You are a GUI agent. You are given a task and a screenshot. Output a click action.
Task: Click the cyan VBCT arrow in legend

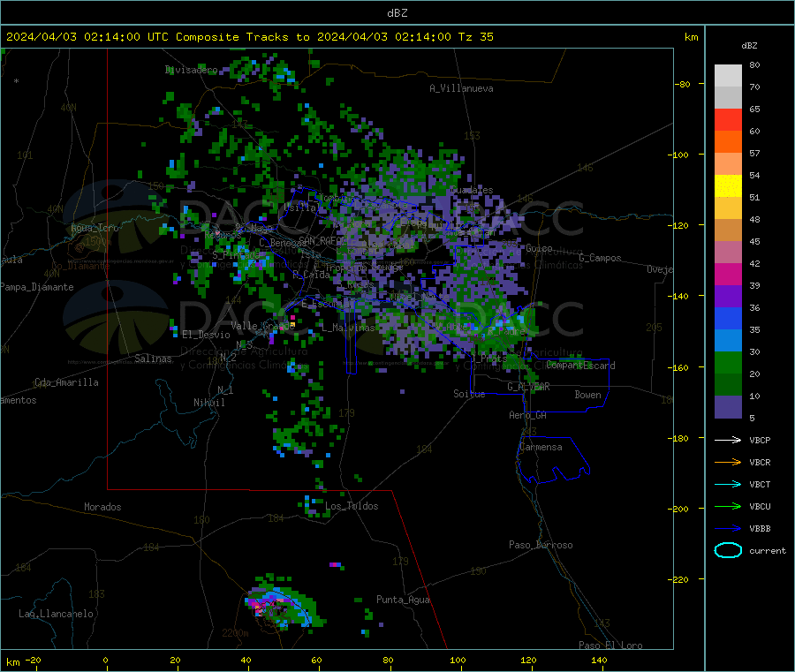[x=728, y=484]
